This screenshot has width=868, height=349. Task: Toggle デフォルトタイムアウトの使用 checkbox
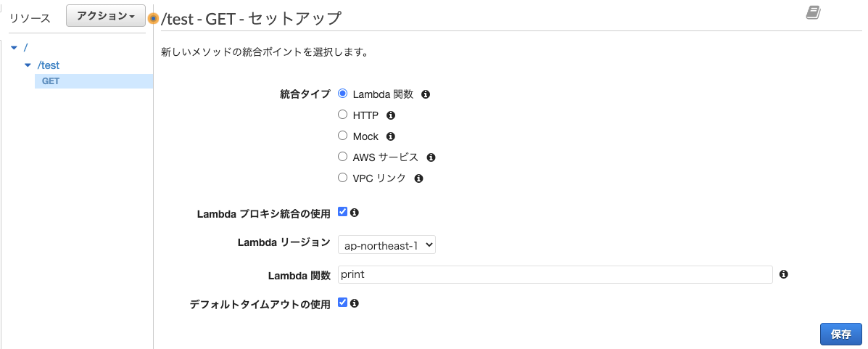pyautogui.click(x=343, y=303)
